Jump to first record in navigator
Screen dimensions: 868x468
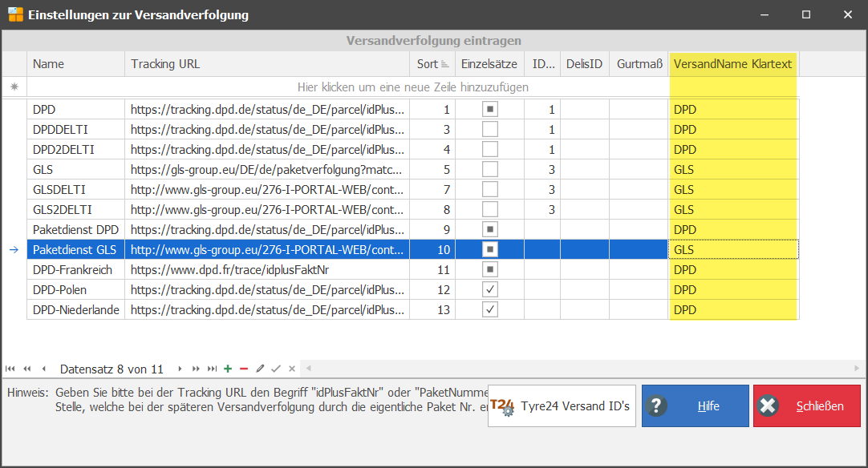pyautogui.click(x=10, y=369)
